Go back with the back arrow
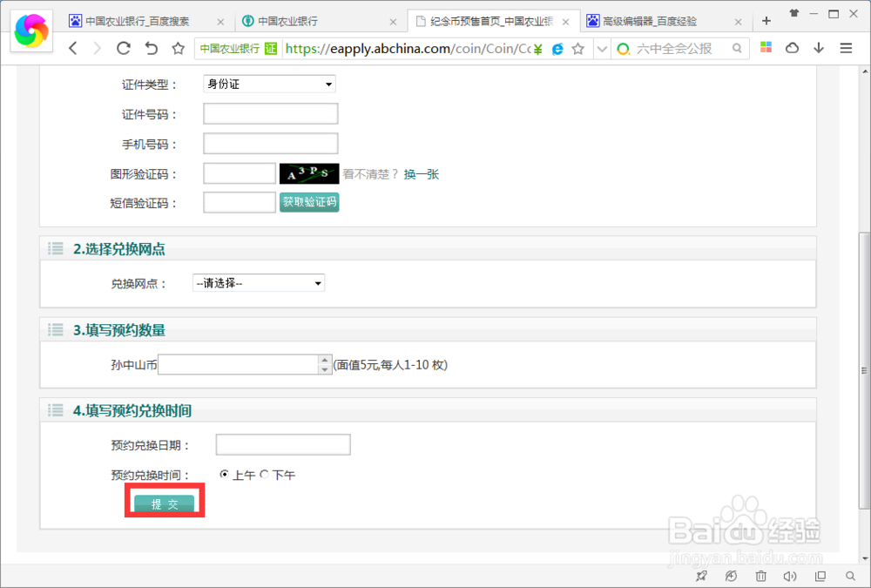 coord(73,49)
